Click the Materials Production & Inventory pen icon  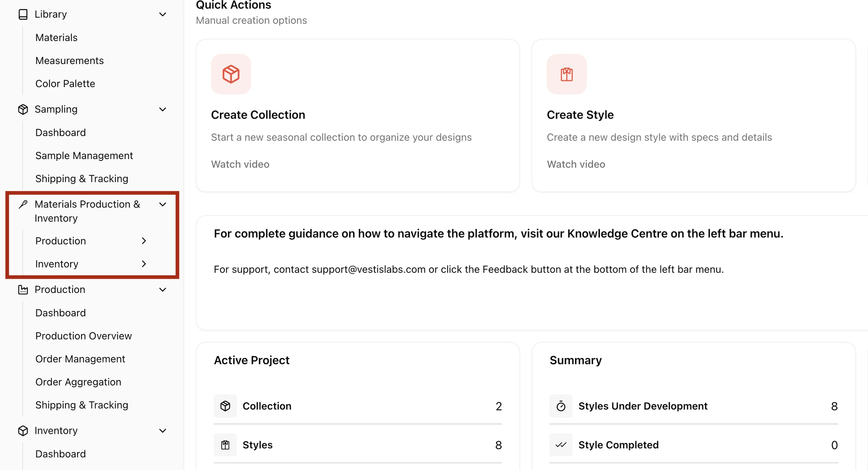(x=23, y=204)
